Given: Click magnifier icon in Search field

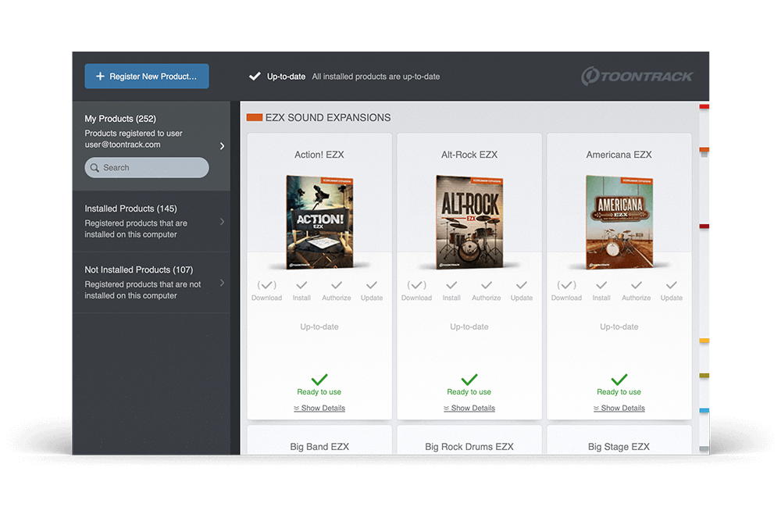Looking at the screenshot, I should [x=95, y=168].
